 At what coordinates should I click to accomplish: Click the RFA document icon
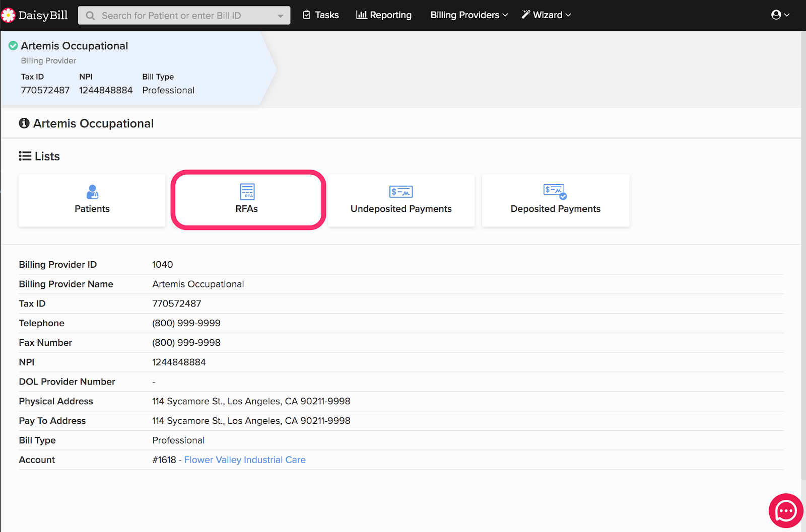pyautogui.click(x=247, y=192)
